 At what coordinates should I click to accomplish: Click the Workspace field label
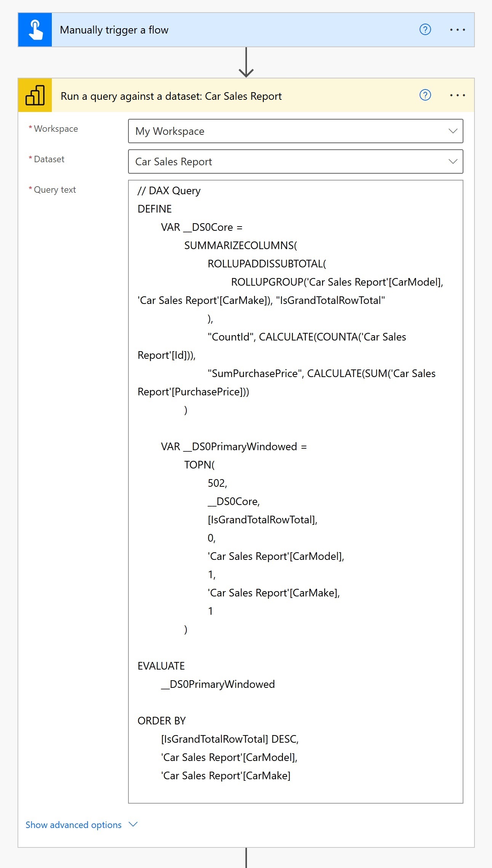click(x=56, y=129)
